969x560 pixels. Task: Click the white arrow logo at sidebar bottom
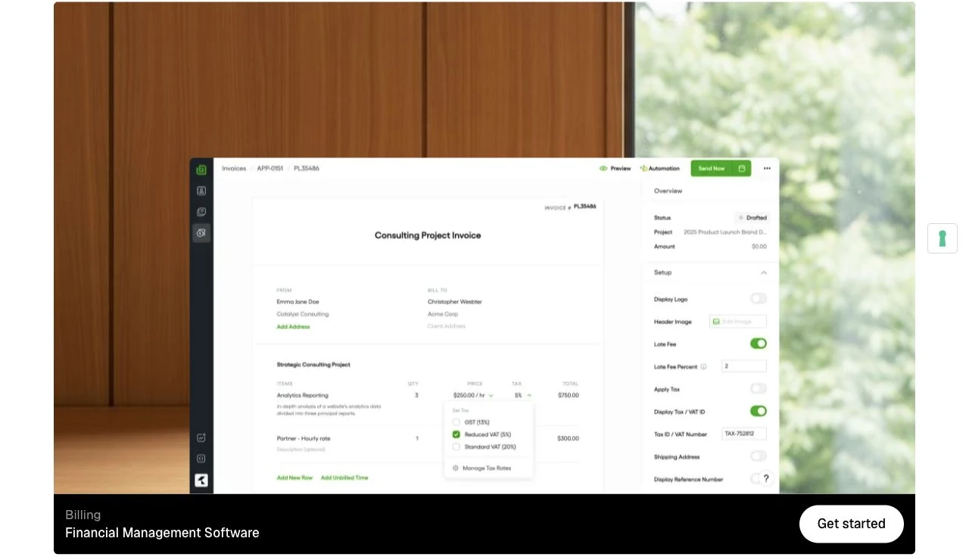click(x=201, y=480)
